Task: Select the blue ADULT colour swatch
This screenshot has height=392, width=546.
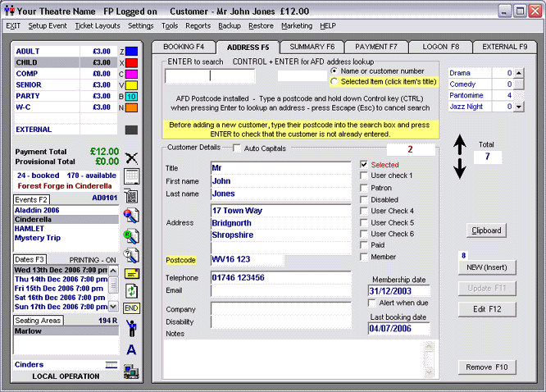Action: point(131,51)
